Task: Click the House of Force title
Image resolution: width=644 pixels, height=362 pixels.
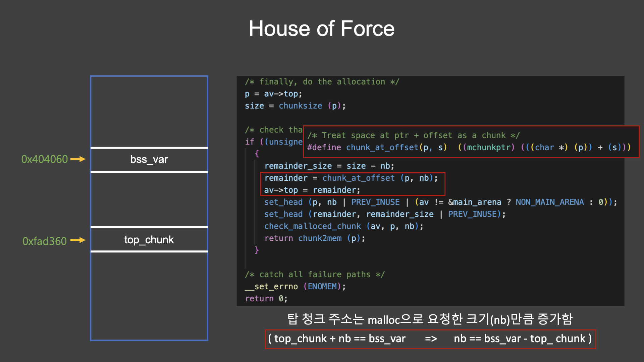Action: pyautogui.click(x=321, y=29)
